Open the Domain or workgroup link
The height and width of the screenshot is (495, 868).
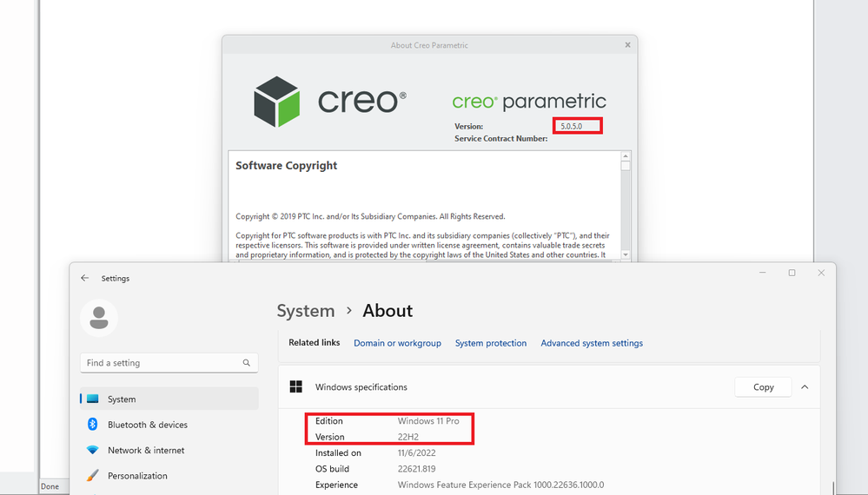pos(397,343)
